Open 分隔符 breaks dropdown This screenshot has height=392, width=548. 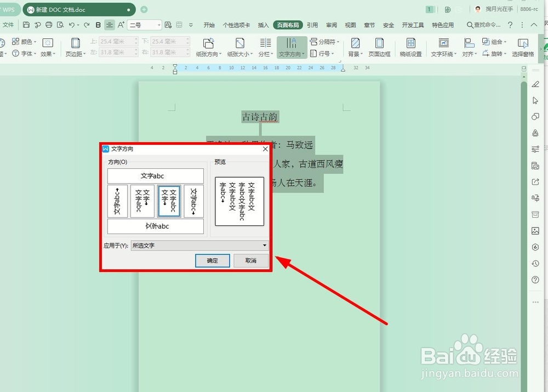324,42
